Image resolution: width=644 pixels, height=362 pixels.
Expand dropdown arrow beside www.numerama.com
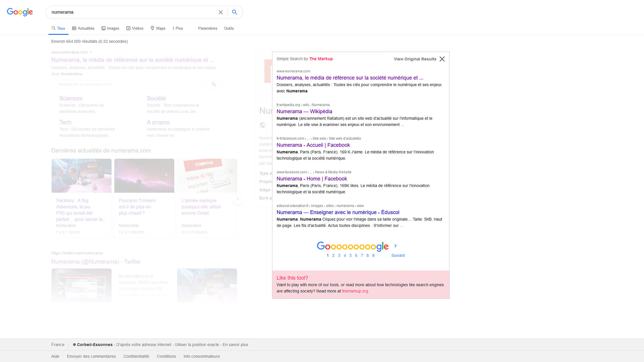pyautogui.click(x=91, y=52)
